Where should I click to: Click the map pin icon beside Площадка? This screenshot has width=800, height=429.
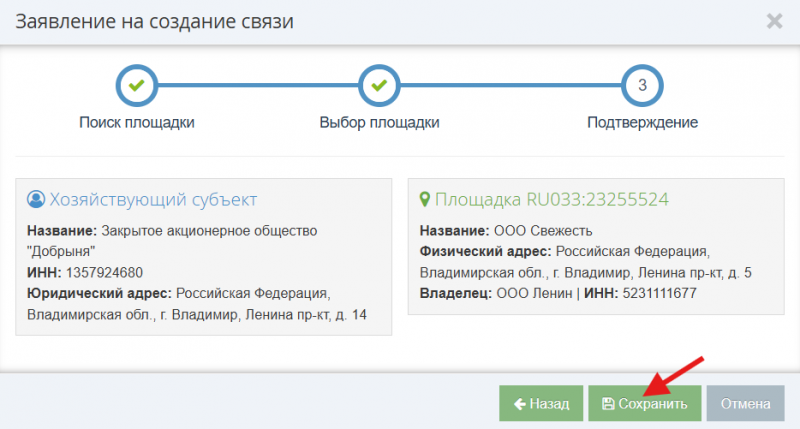[424, 199]
